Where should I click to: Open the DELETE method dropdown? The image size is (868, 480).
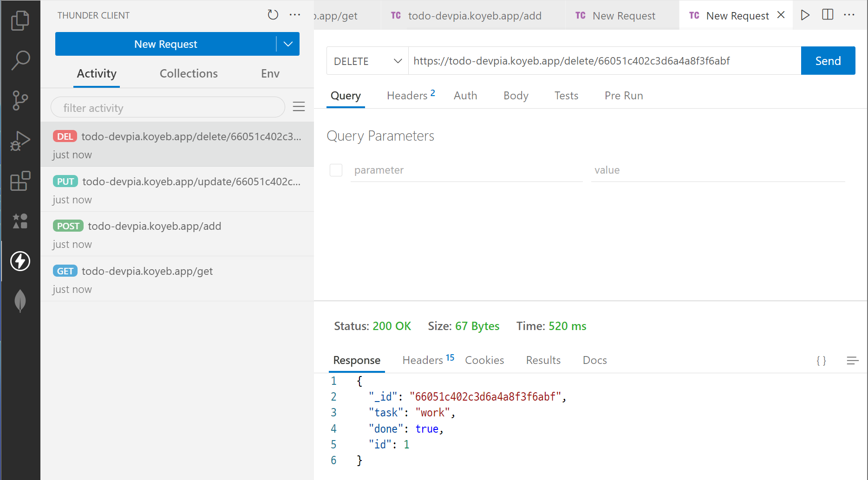[367, 61]
